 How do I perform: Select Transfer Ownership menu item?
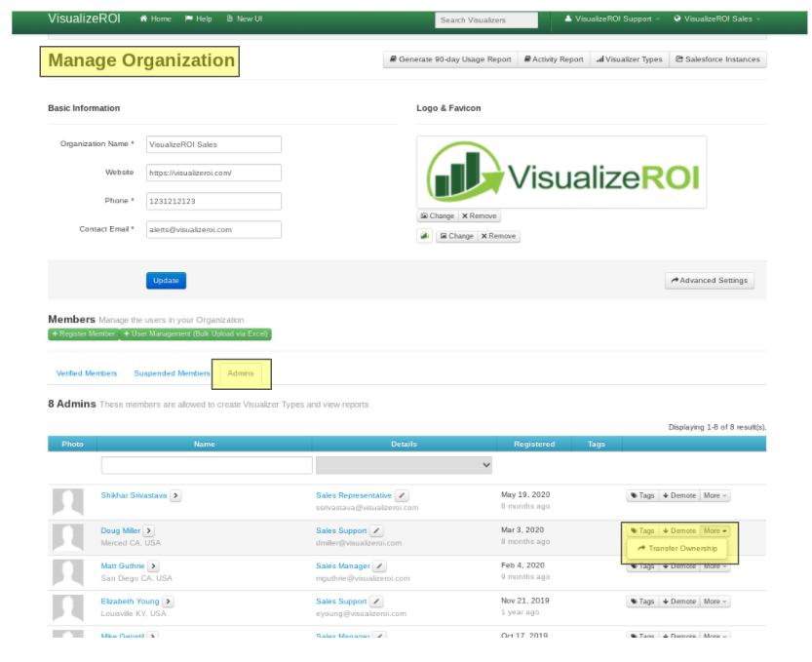coord(677,549)
